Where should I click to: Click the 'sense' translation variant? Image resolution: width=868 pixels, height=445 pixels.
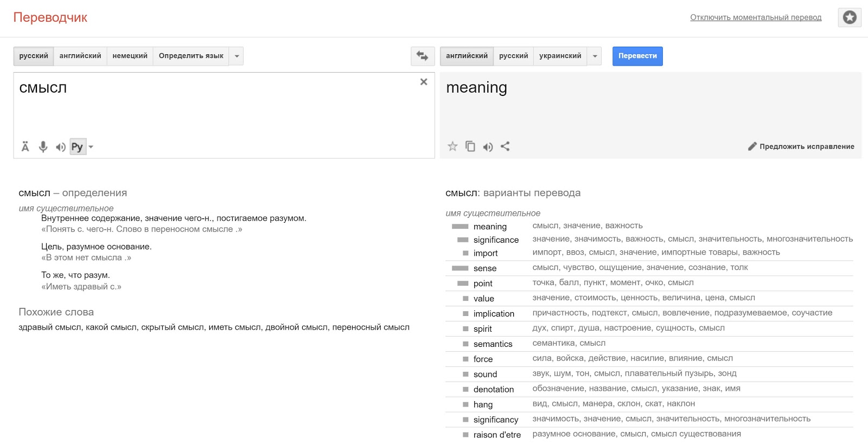pos(485,268)
